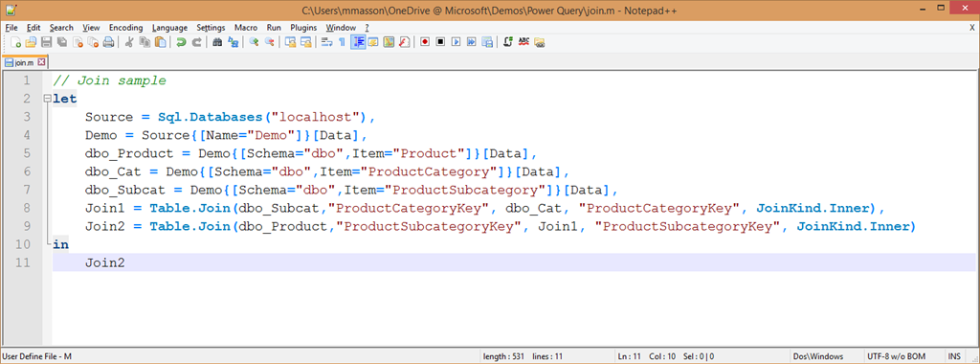Toggle show all characters pilcrow icon

tap(342, 42)
